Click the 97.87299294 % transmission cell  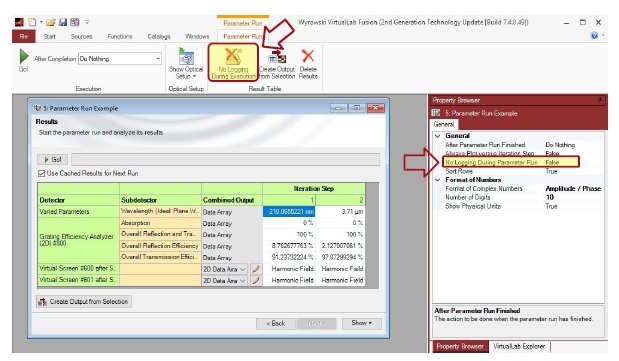point(340,257)
